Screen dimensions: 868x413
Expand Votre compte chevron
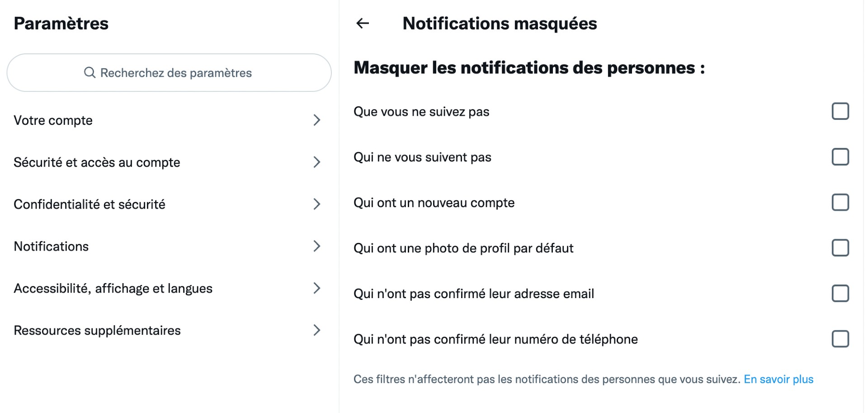[x=317, y=120]
